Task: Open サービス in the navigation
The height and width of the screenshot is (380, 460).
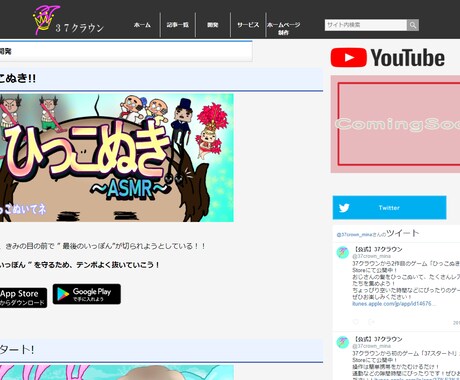Action: [x=248, y=25]
